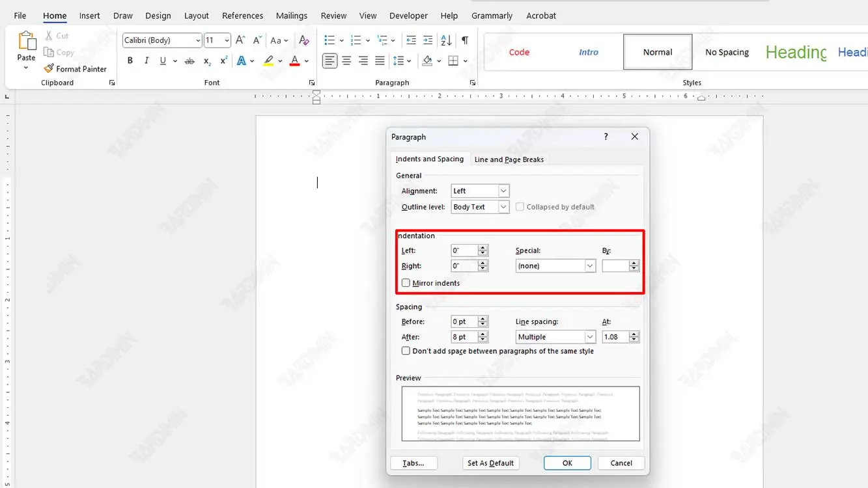Apply red font color
The image size is (868, 488).
tap(295, 61)
